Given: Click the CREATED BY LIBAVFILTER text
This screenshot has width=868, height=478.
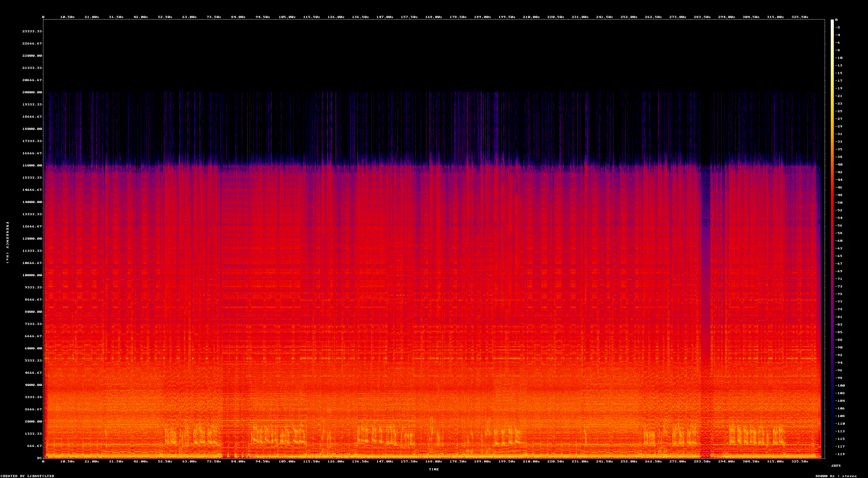Looking at the screenshot, I should [x=27, y=476].
